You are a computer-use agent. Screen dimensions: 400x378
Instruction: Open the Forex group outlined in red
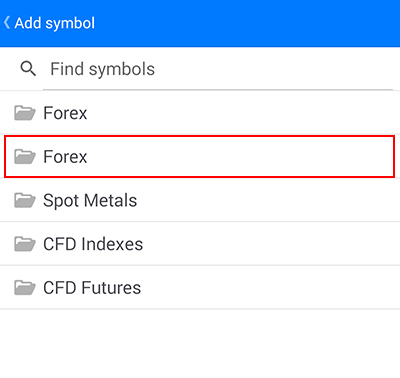point(199,156)
